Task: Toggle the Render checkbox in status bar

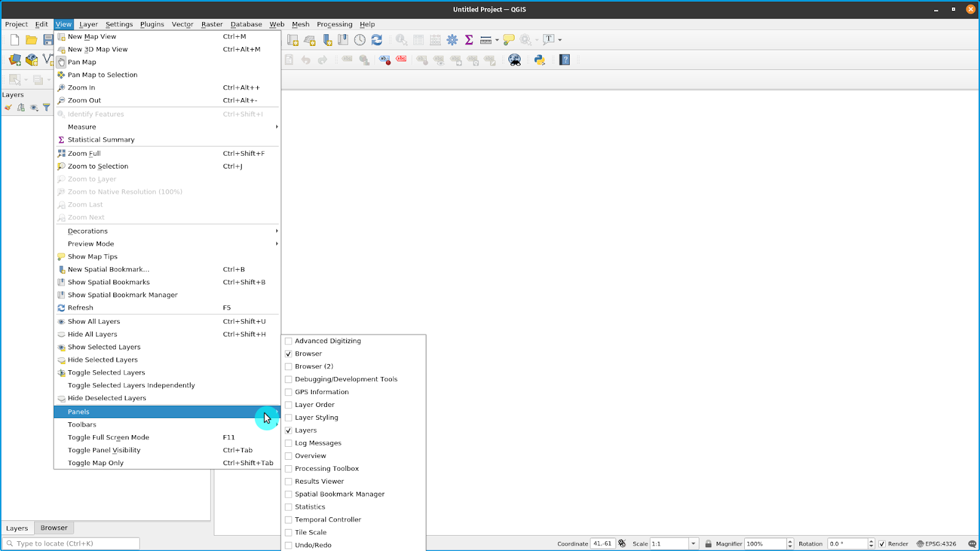Action: point(882,544)
